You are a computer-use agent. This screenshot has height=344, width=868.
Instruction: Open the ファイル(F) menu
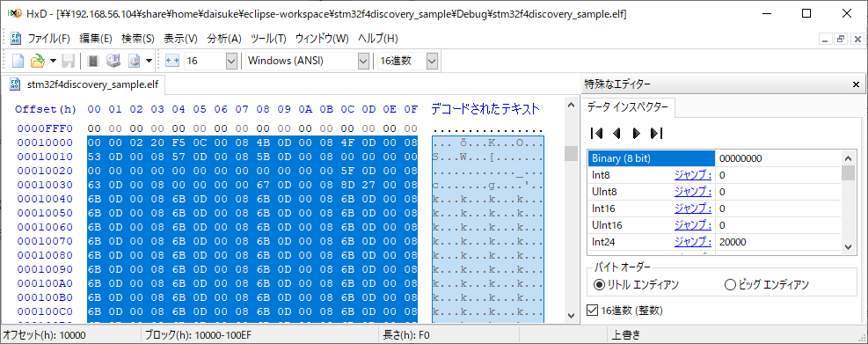48,39
